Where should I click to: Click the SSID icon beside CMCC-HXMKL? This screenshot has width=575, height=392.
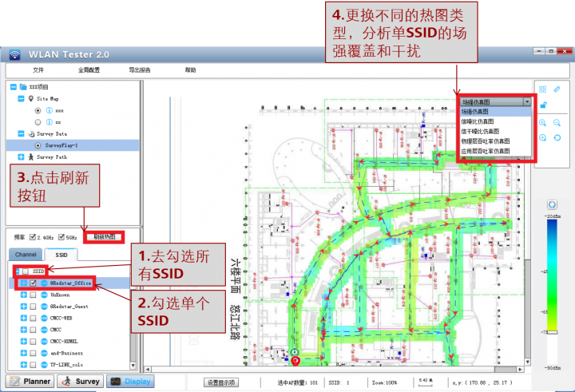click(44, 342)
